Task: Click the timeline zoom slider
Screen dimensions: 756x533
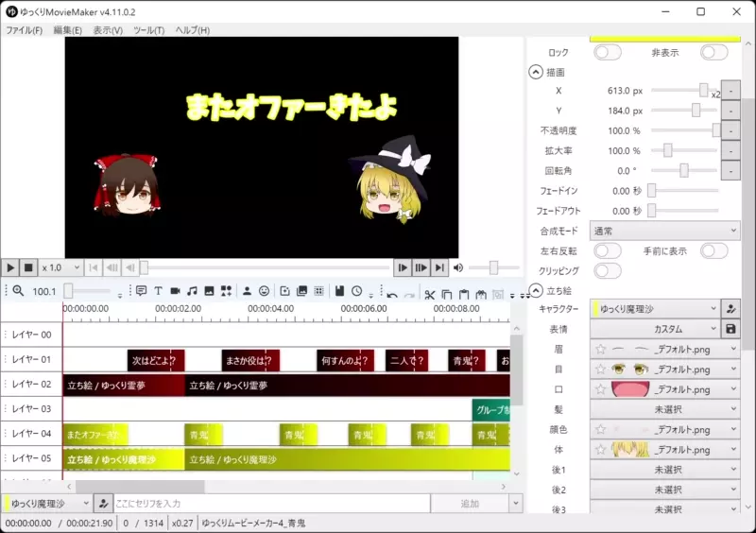Action: pyautogui.click(x=87, y=291)
